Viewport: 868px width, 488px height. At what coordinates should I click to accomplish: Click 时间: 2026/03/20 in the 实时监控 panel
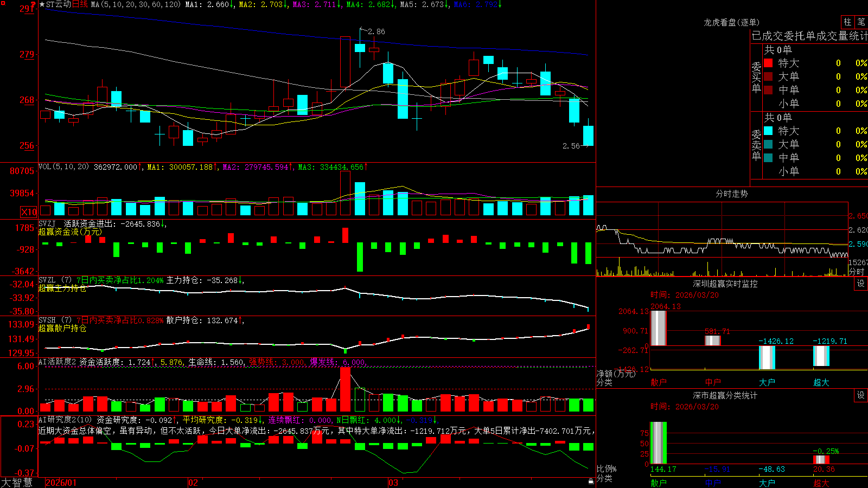tap(685, 295)
